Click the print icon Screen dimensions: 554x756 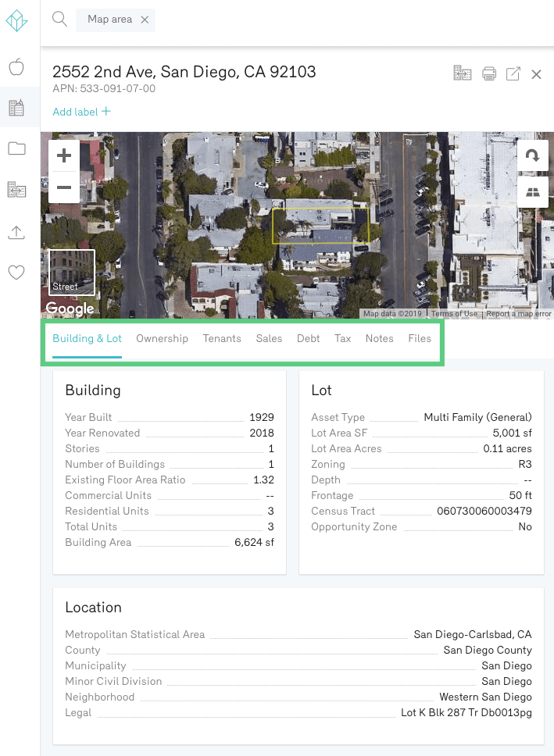pos(489,74)
